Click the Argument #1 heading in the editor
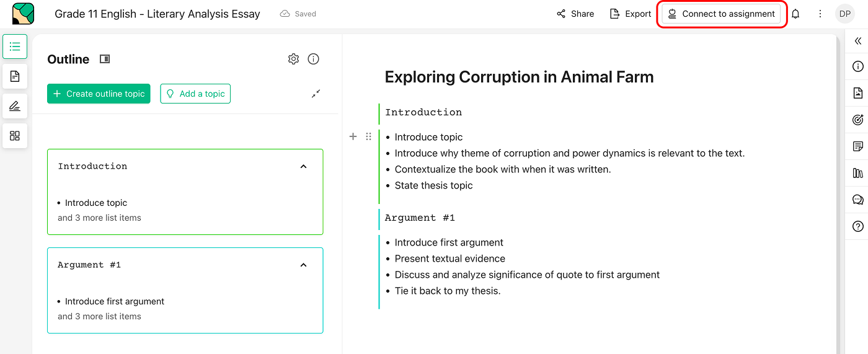868x354 pixels. tap(420, 218)
